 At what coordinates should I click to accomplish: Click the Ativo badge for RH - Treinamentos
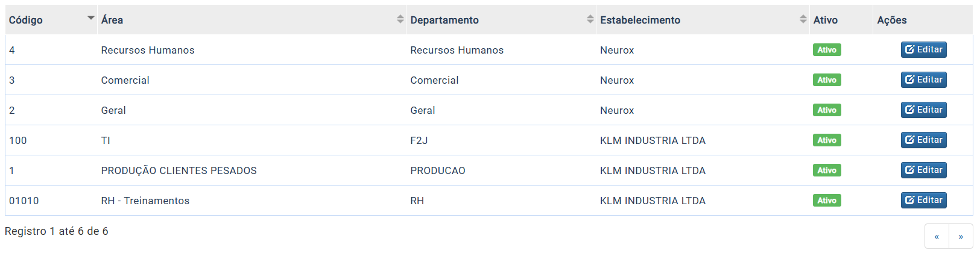pos(827,201)
